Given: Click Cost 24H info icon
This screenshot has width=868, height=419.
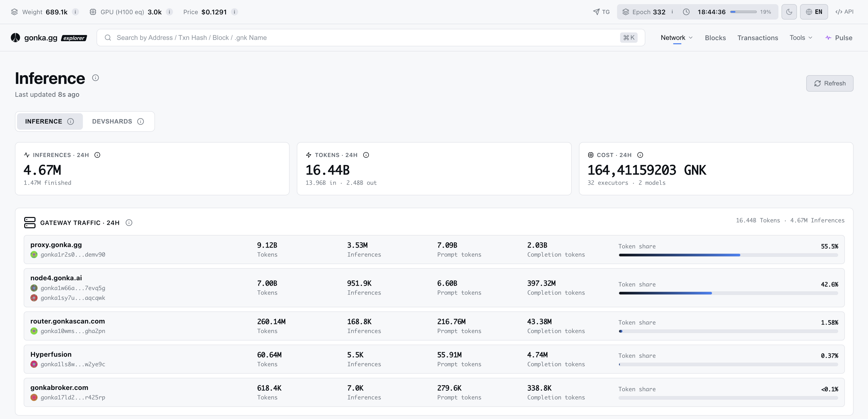Looking at the screenshot, I should (x=640, y=155).
